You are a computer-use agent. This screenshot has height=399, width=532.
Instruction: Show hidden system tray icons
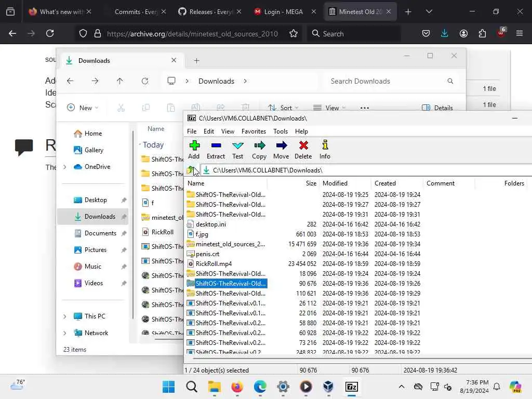402,387
